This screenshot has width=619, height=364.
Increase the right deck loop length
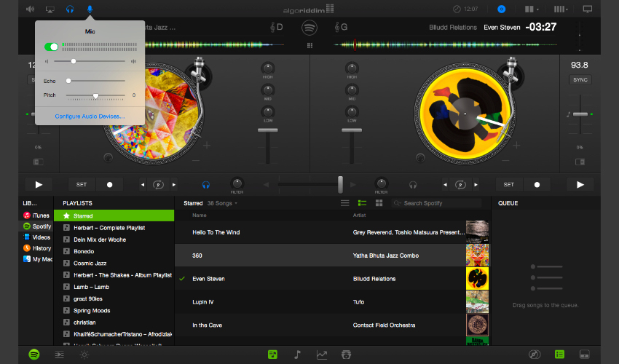click(476, 184)
